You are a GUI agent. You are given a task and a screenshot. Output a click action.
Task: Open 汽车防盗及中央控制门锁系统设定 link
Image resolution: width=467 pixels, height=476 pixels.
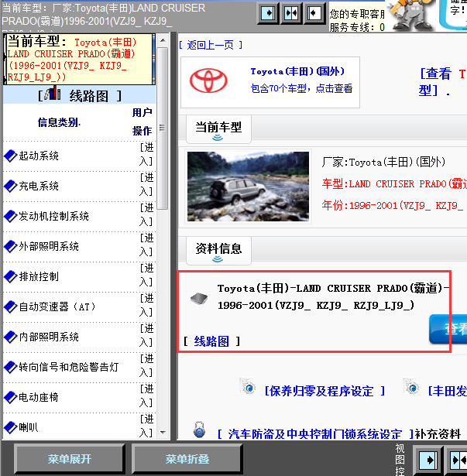[x=314, y=434]
